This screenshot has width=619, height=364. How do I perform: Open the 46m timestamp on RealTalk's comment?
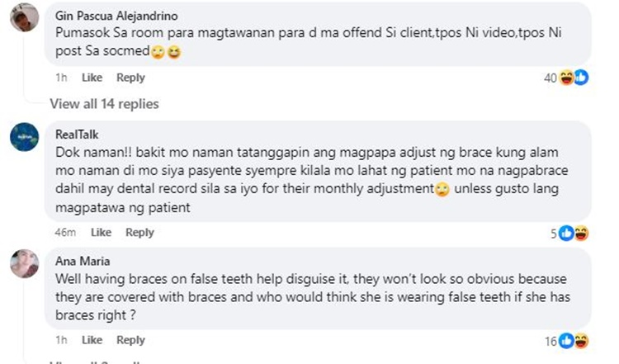pyautogui.click(x=65, y=232)
